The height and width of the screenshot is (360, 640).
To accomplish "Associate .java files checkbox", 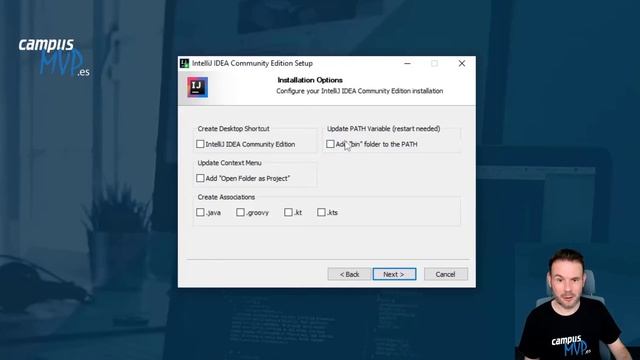I will [200, 212].
